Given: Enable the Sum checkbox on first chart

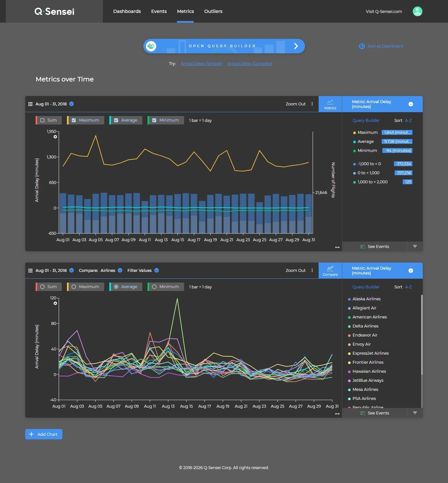Looking at the screenshot, I should 42,120.
